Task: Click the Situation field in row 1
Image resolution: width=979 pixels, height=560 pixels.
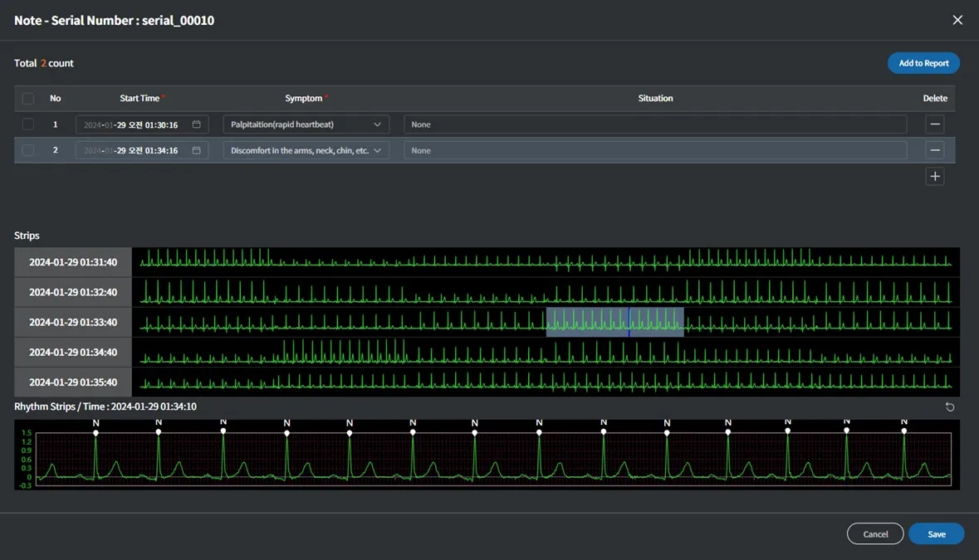Action: click(655, 124)
